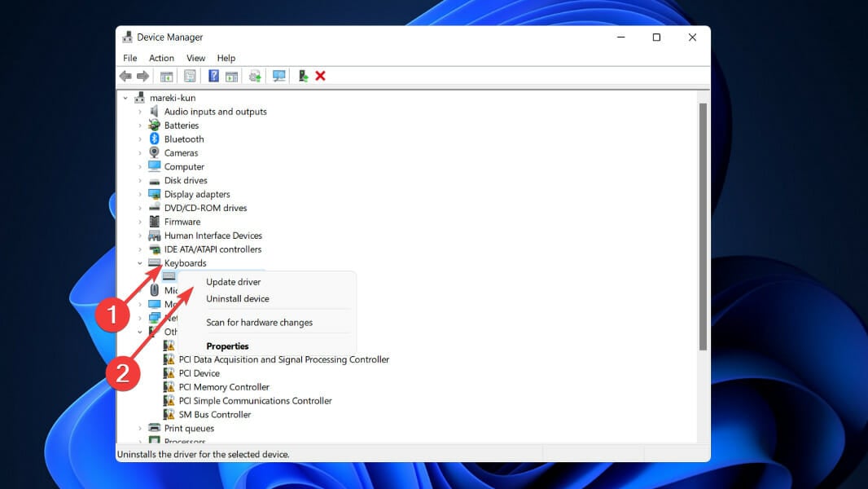This screenshot has height=489, width=868.
Task: Select the Print queues label
Action: tap(189, 429)
